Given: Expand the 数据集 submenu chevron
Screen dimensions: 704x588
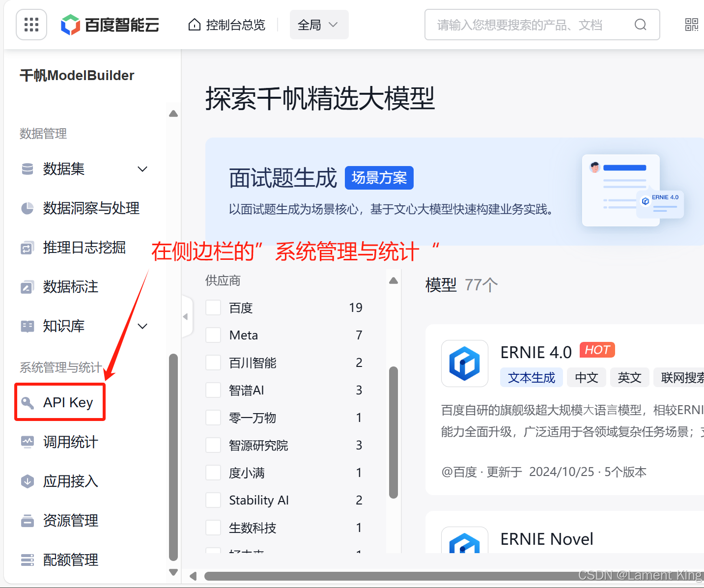Looking at the screenshot, I should click(x=142, y=169).
